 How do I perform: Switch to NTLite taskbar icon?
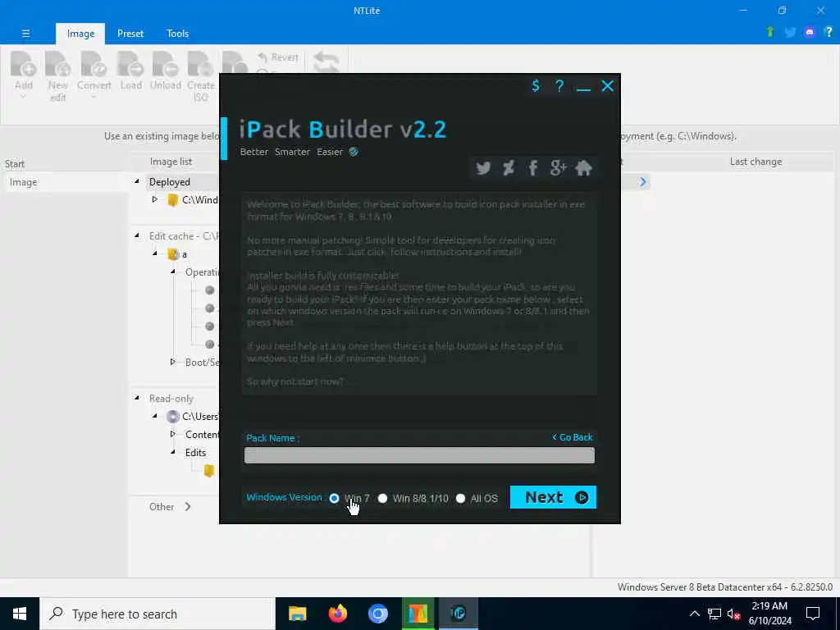tap(418, 614)
